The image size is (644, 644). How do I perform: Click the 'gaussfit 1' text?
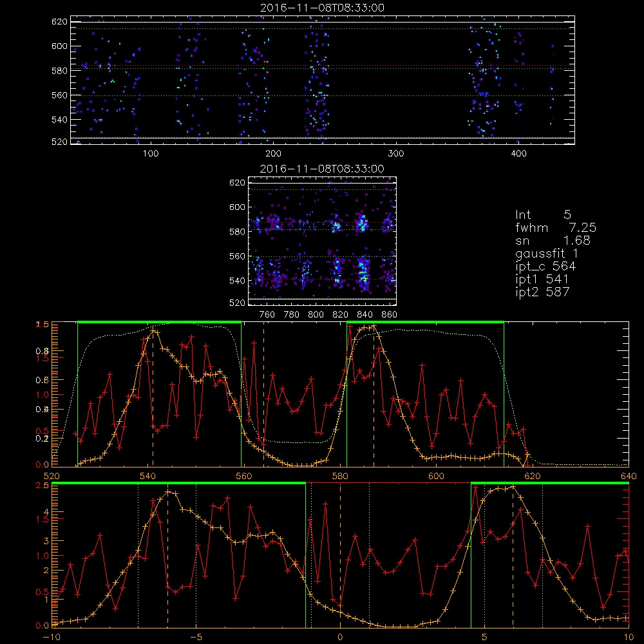pos(547,253)
